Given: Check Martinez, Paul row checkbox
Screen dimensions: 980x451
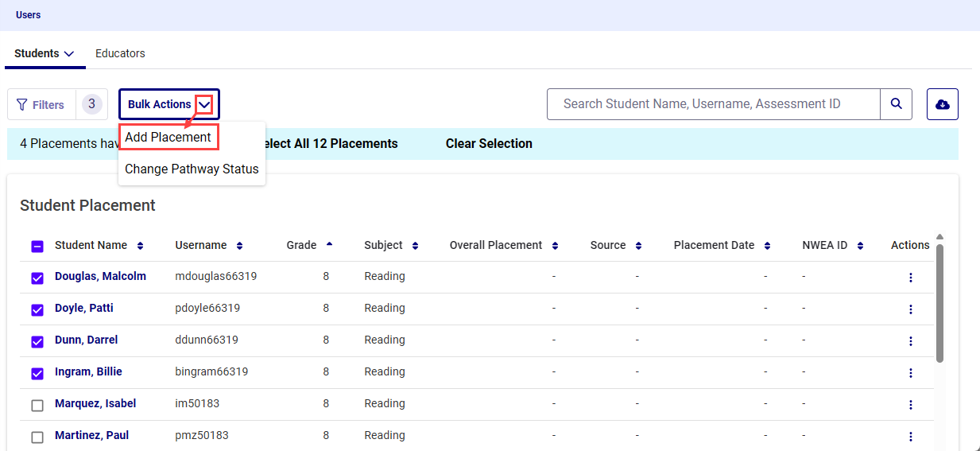Looking at the screenshot, I should pos(37,437).
